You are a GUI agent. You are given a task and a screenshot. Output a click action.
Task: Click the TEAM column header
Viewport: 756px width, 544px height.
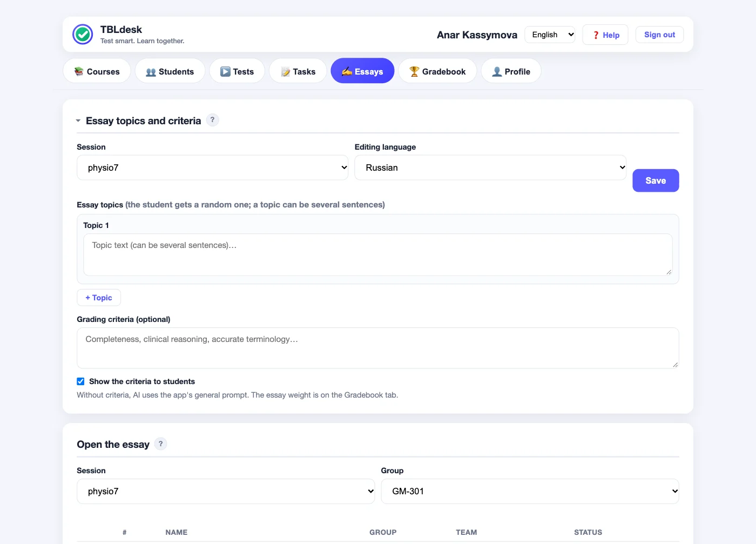point(467,532)
